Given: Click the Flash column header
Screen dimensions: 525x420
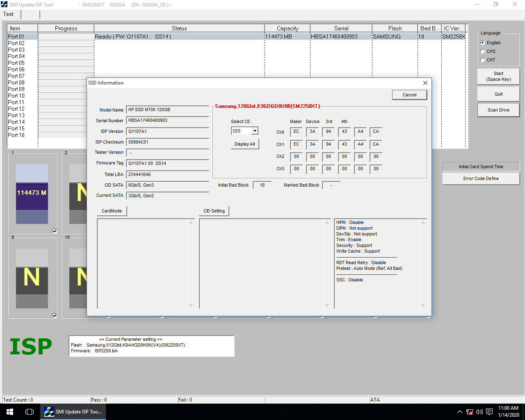Looking at the screenshot, I should point(395,28).
